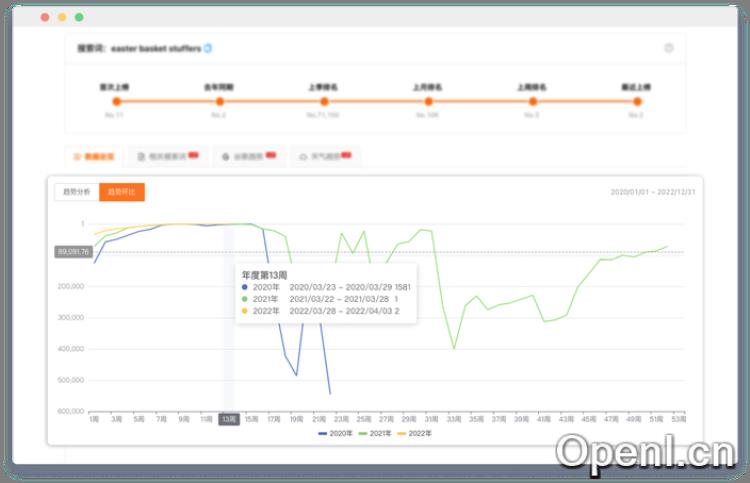Screen dimensions: 750x483
Task: Switch to the 谷歌趋势 Google Trends tab
Action: 247,157
